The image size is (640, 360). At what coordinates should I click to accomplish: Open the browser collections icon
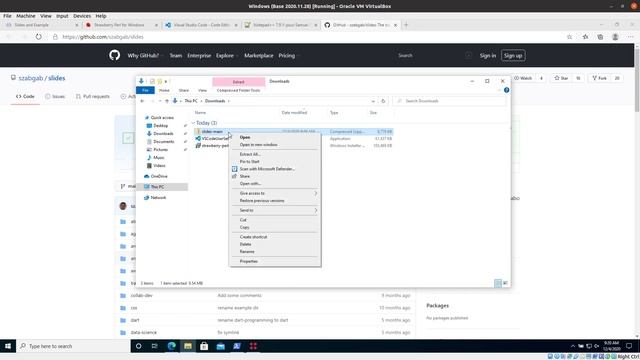(600, 37)
